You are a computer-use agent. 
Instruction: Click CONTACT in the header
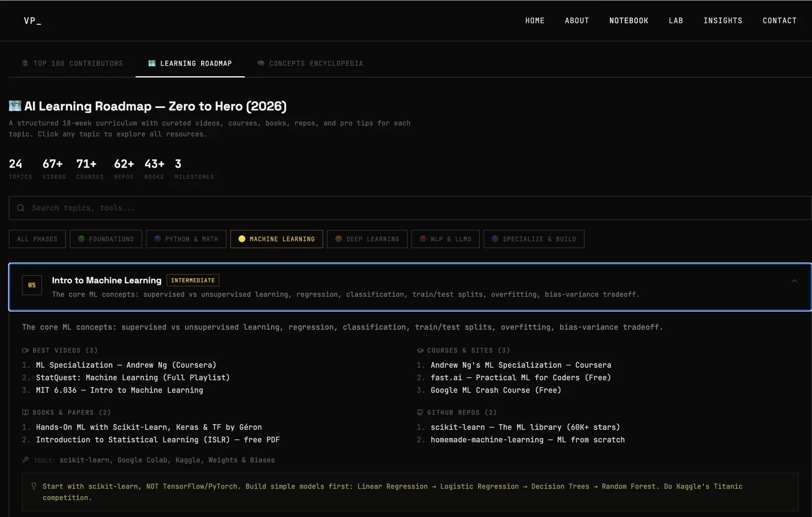[x=779, y=21]
